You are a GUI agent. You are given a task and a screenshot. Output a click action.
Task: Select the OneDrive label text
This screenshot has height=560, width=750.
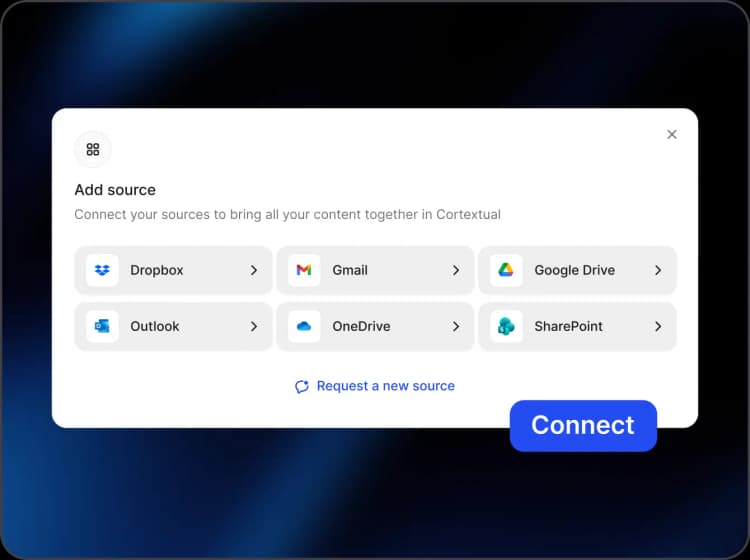(361, 326)
